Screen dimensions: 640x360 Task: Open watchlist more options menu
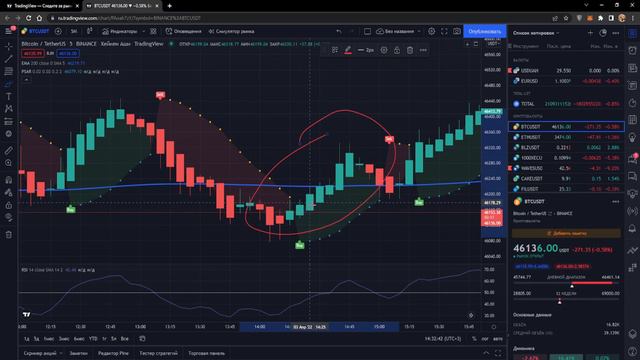pyautogui.click(x=616, y=33)
